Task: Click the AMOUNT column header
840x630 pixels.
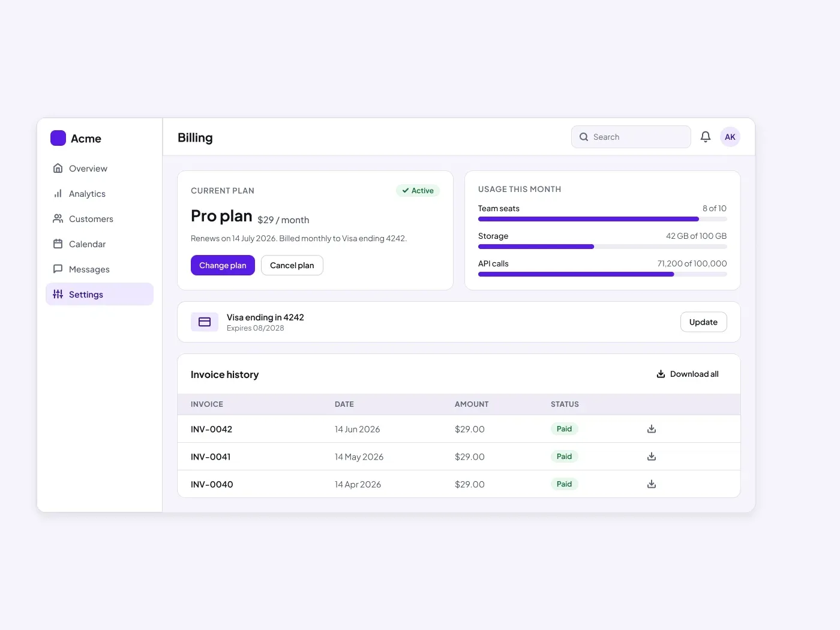Action: coord(472,404)
